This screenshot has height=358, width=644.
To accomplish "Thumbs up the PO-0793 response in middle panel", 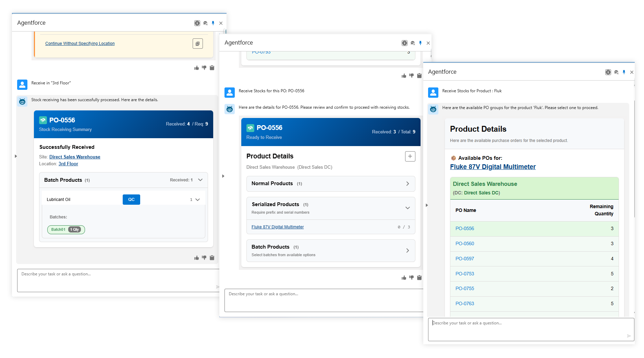I will 404,76.
